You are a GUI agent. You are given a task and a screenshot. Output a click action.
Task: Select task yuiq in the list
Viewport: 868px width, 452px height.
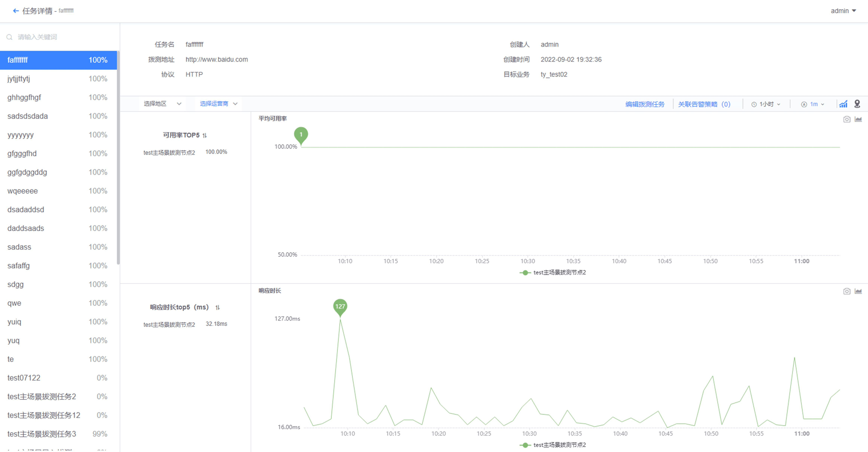click(x=58, y=322)
